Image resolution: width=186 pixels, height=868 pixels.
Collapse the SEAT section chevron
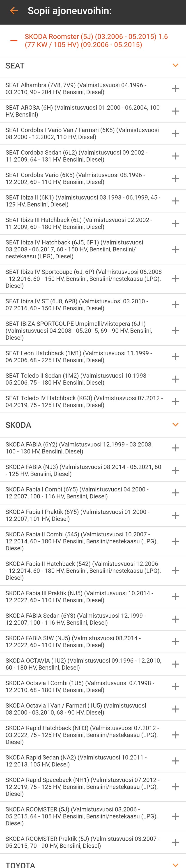(x=175, y=65)
